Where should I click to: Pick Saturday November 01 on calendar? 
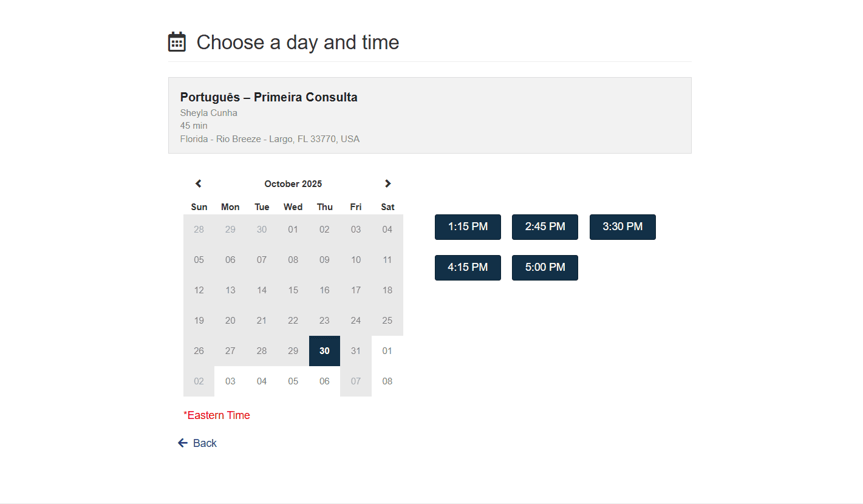click(x=387, y=351)
